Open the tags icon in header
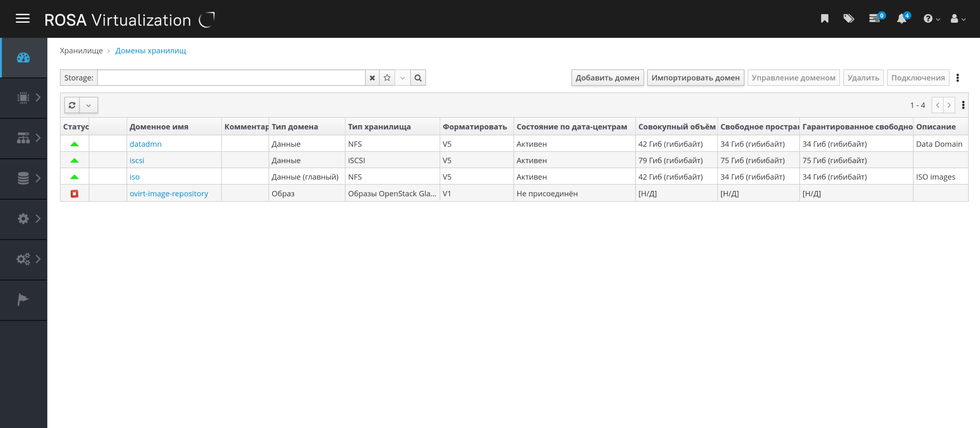Viewport: 980px width, 428px height. tap(848, 18)
